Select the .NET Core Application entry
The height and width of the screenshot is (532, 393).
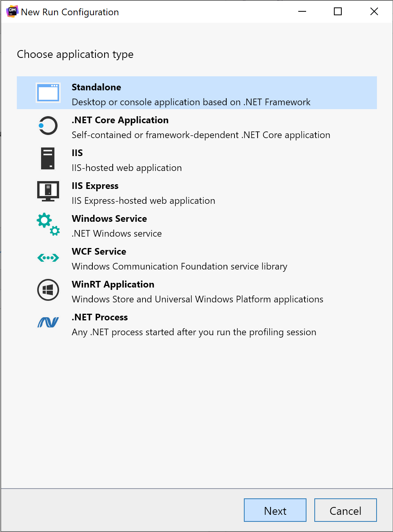coord(176,126)
